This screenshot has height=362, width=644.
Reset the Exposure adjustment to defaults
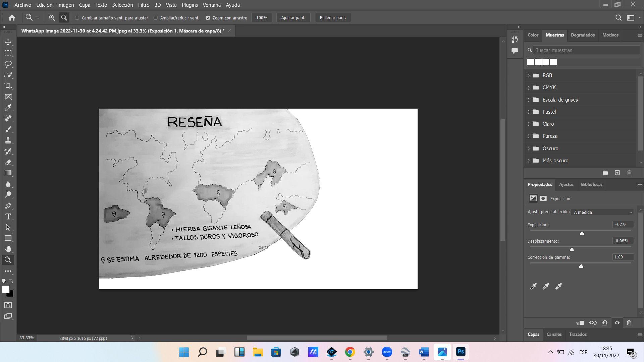point(605,323)
